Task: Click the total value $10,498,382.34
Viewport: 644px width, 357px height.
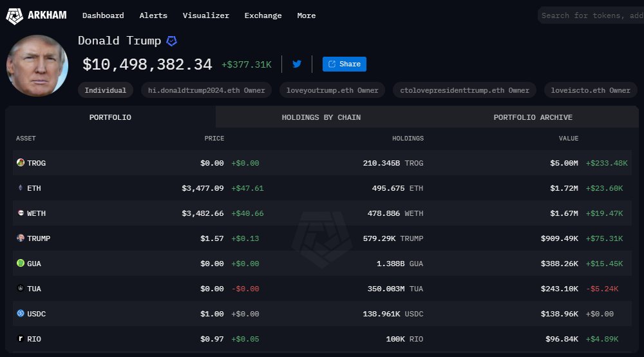Action: [x=147, y=64]
